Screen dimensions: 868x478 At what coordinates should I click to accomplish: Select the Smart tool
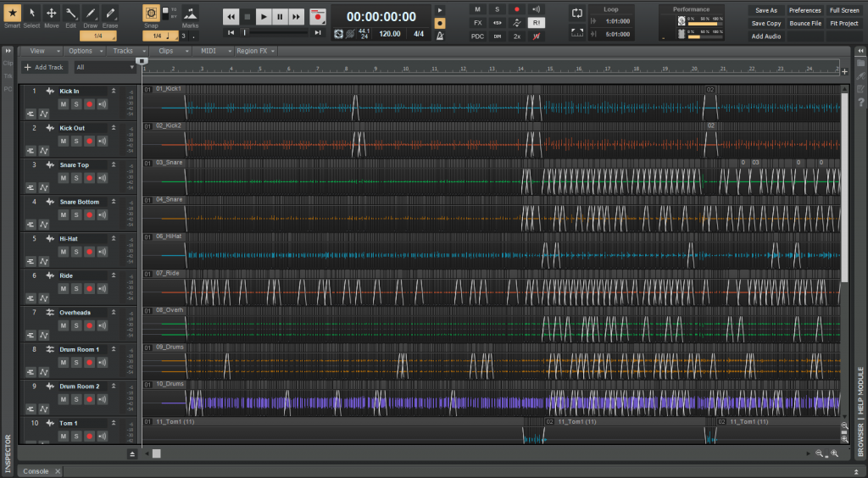point(12,14)
